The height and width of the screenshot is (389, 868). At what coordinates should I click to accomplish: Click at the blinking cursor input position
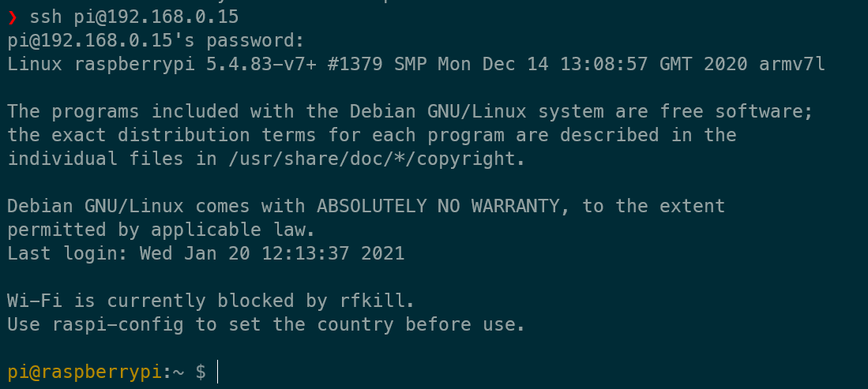tap(218, 372)
